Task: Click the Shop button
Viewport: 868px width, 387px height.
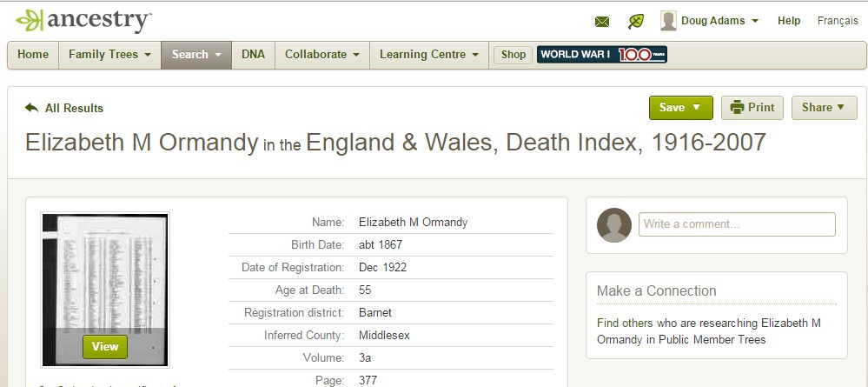Action: pos(514,54)
